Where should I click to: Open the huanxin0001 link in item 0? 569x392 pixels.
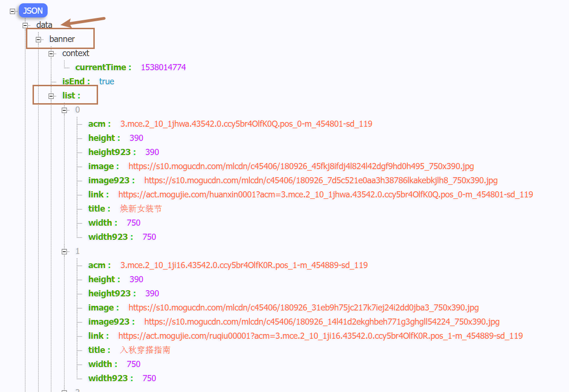click(x=325, y=195)
